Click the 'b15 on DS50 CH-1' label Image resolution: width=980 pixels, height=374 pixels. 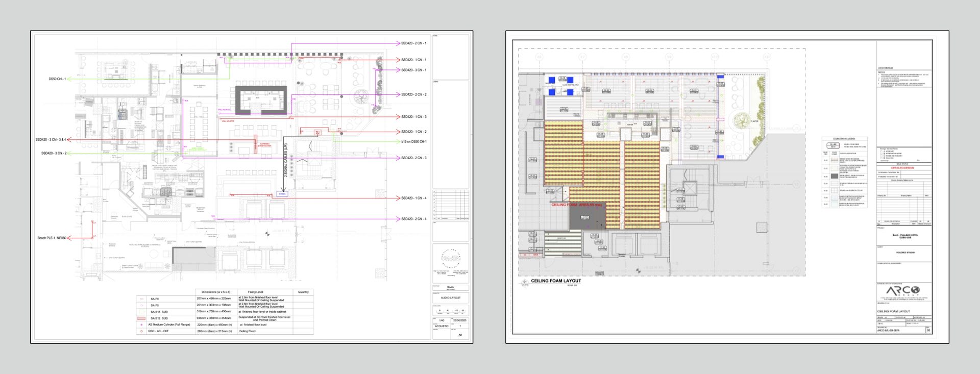click(x=413, y=142)
